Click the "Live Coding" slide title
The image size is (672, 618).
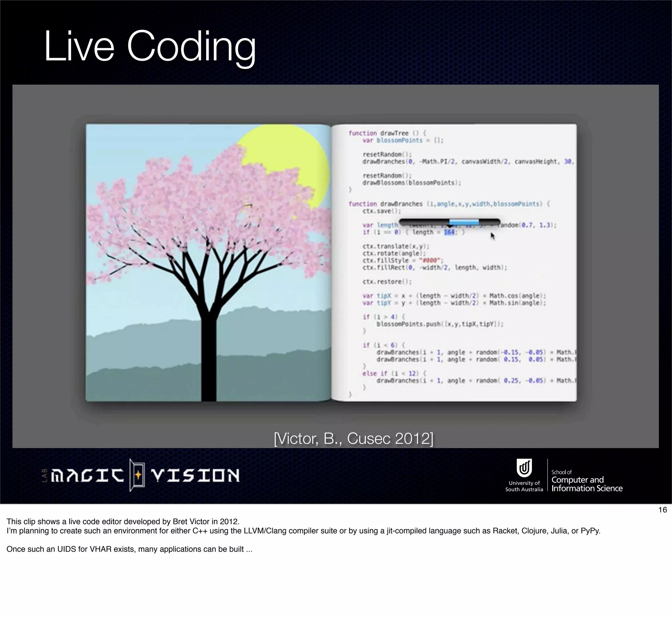coord(150,46)
